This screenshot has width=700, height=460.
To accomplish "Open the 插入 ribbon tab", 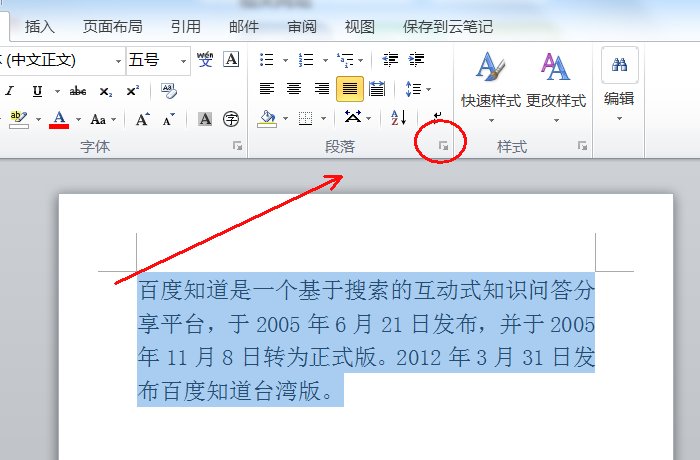I will pos(40,27).
